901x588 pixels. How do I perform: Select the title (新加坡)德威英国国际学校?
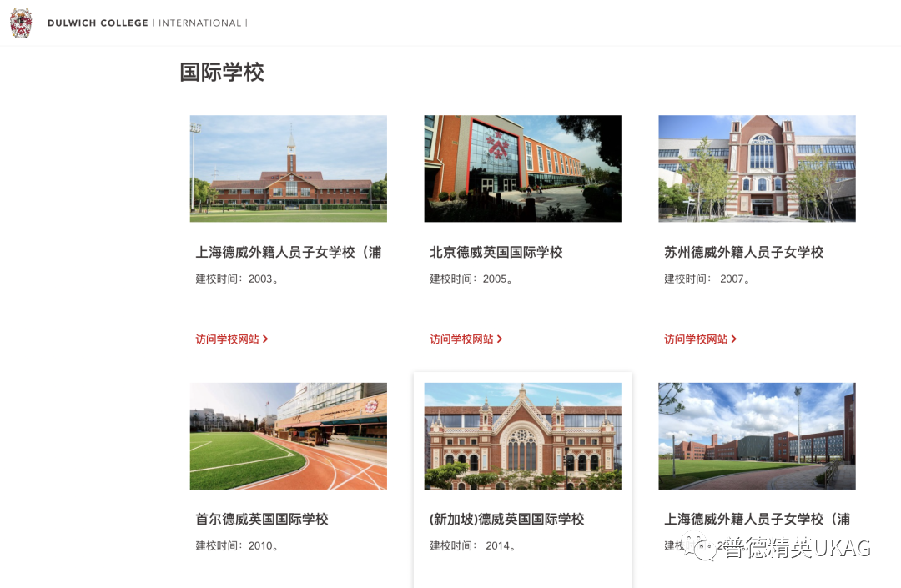click(507, 519)
